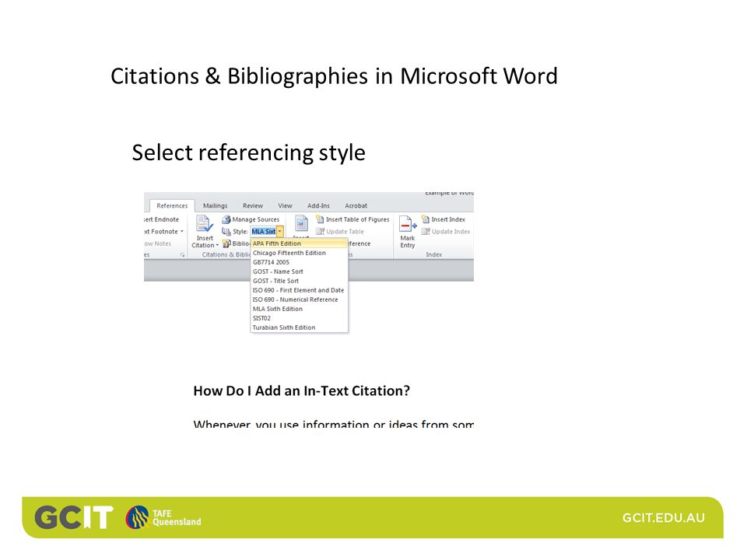
Task: Click the Next Footnote button label
Action: [162, 232]
